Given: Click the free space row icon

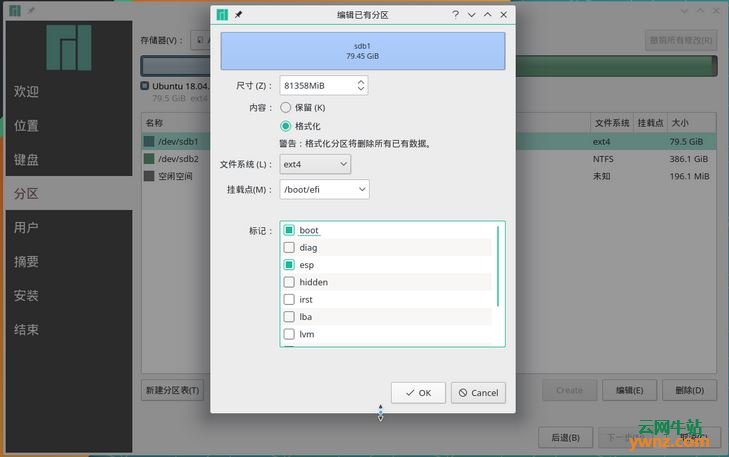Looking at the screenshot, I should tap(149, 176).
